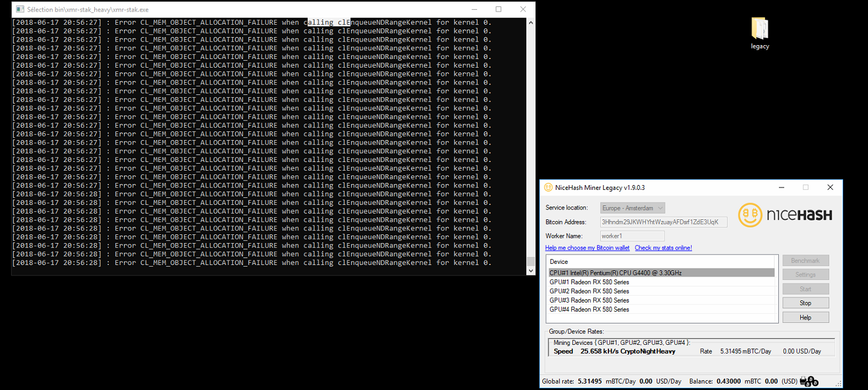Click the xmr-stak console window icon
Screen dimensions: 868x390
pos(20,10)
